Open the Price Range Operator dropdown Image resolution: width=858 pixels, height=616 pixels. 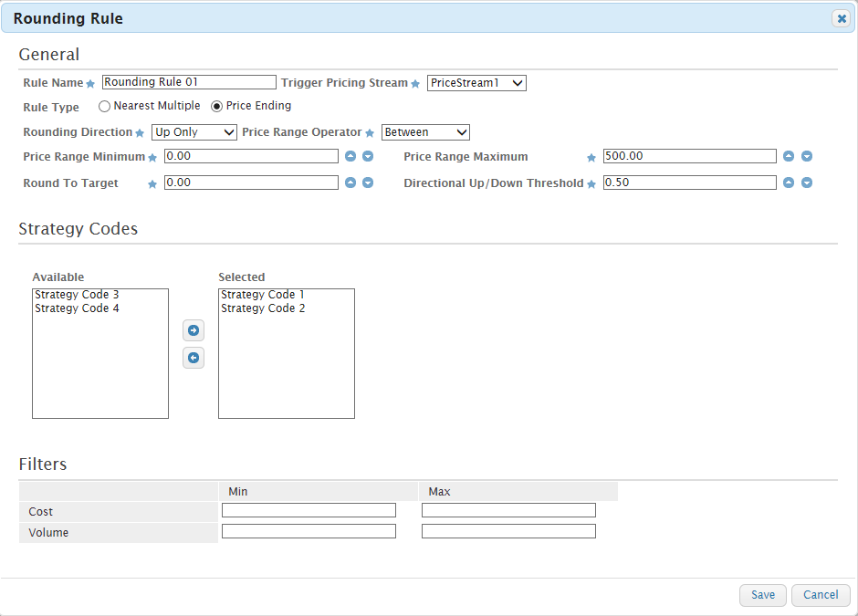click(425, 132)
